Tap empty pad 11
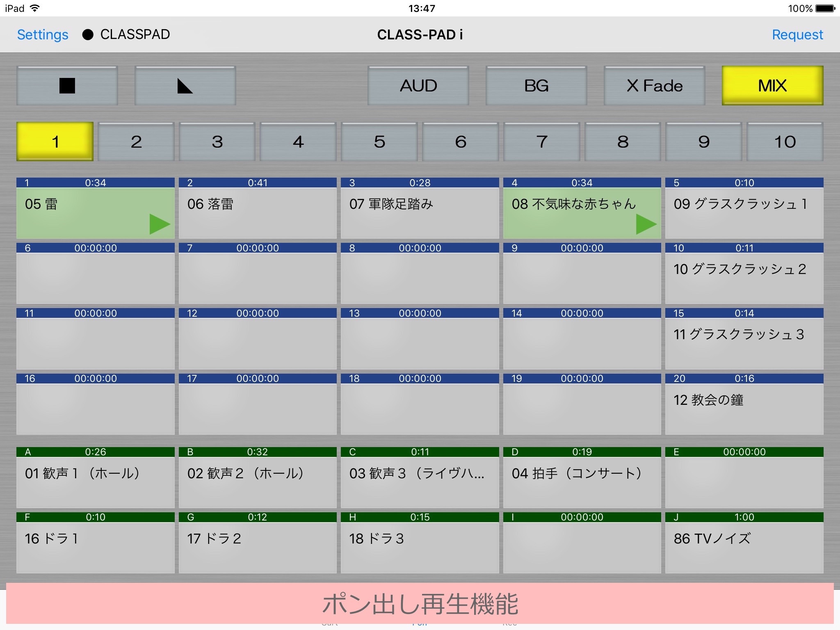 point(96,338)
